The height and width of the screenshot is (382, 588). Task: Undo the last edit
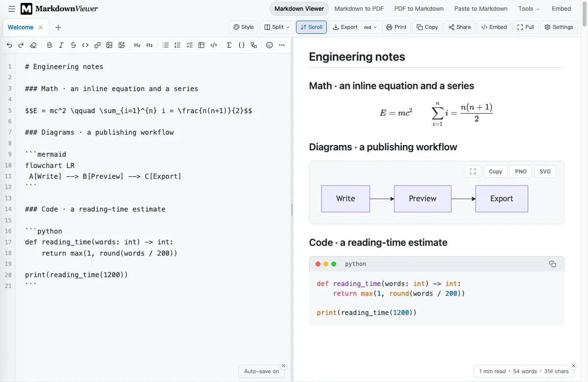pos(9,45)
